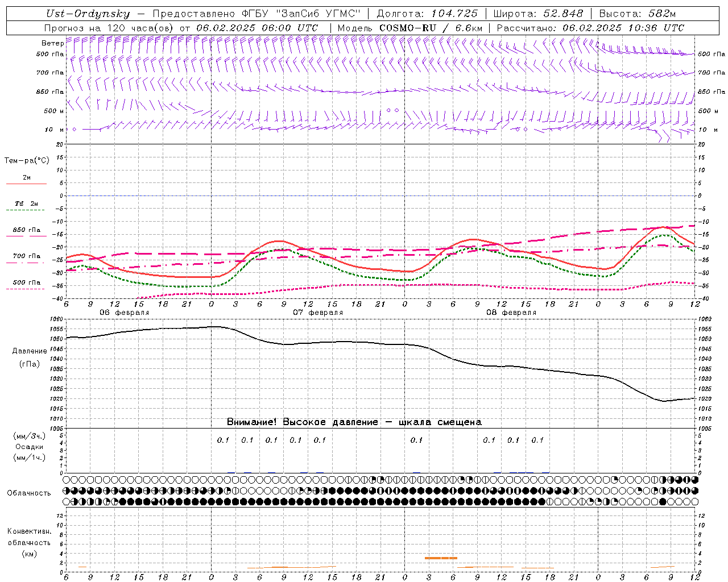Click the 'Облачность' cloudiness label
Screen dimensions: 728x582
point(29,493)
